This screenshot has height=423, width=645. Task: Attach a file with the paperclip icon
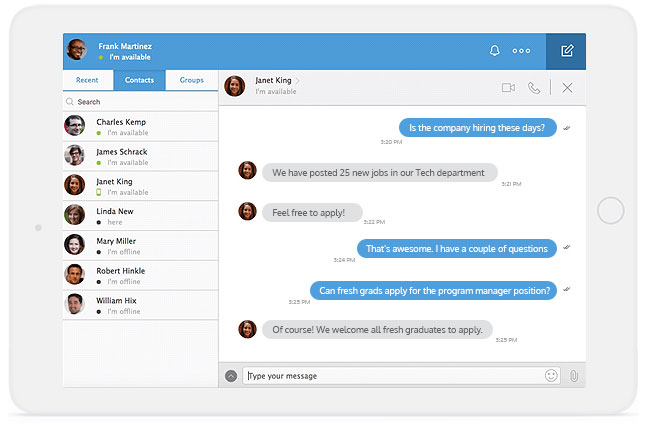(574, 376)
